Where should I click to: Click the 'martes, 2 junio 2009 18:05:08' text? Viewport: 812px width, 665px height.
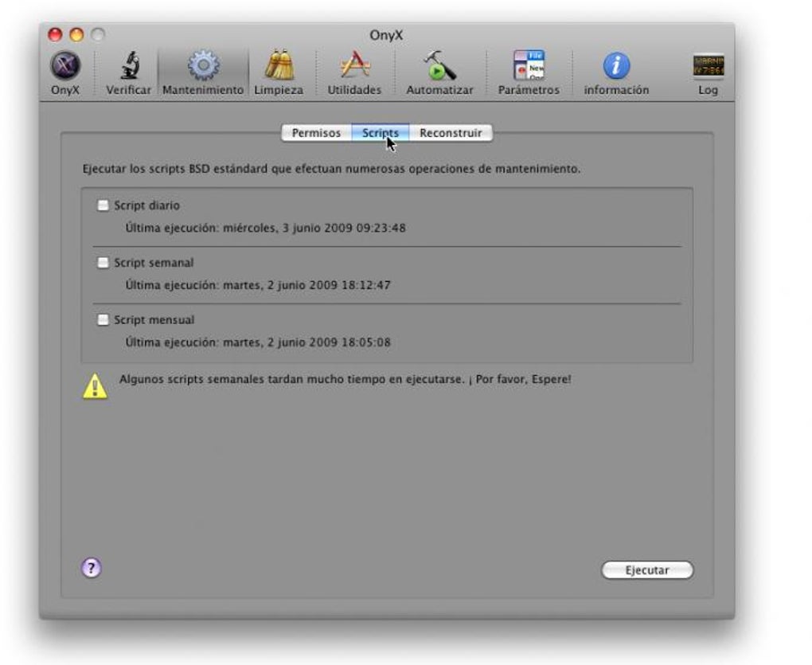[306, 342]
